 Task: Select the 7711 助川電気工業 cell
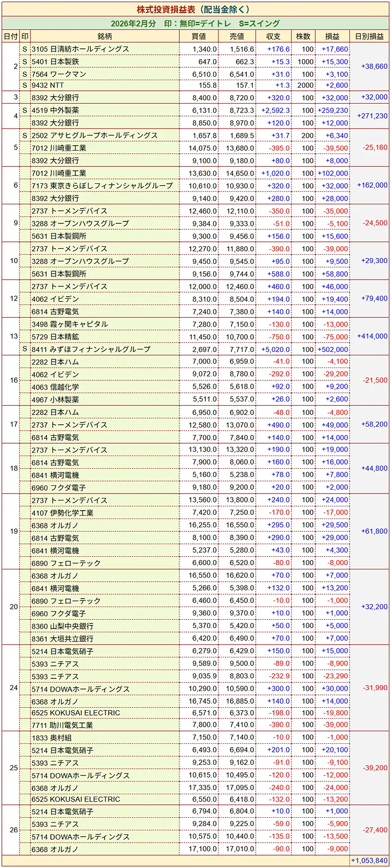[x=62, y=725]
